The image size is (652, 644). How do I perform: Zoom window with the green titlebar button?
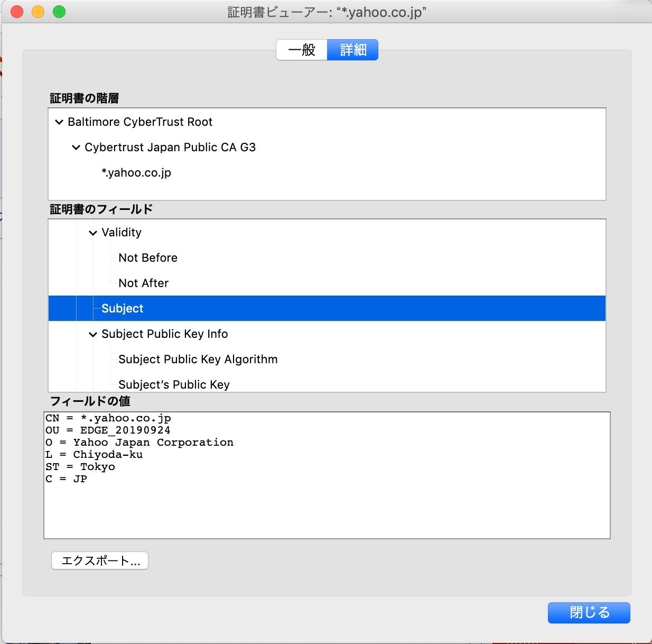[59, 12]
